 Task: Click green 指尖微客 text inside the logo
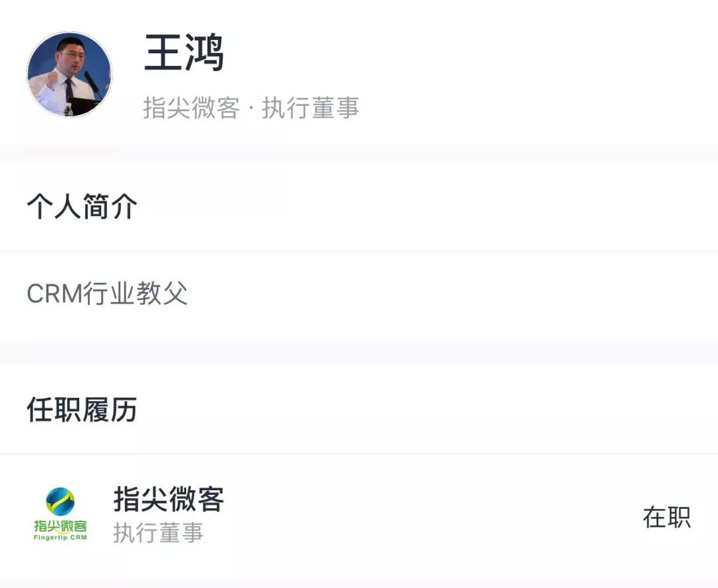click(x=60, y=525)
